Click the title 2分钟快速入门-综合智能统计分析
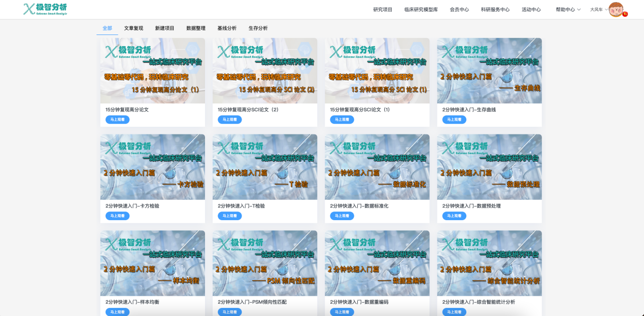Screen dimensions: 644x316 coord(479,302)
